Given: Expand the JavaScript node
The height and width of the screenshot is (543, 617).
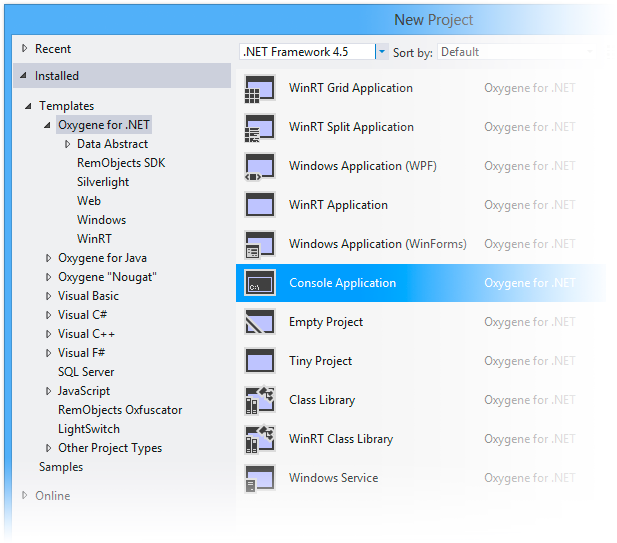Looking at the screenshot, I should tap(48, 391).
